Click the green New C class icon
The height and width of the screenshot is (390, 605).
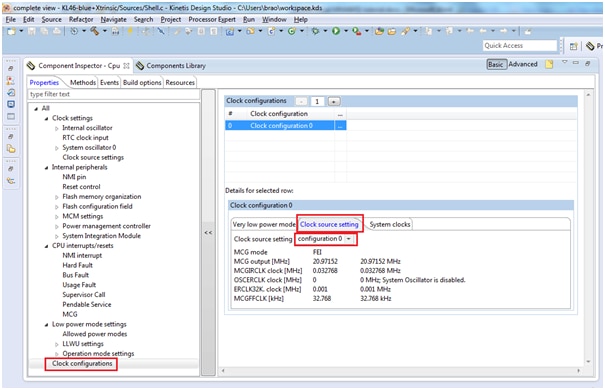292,31
